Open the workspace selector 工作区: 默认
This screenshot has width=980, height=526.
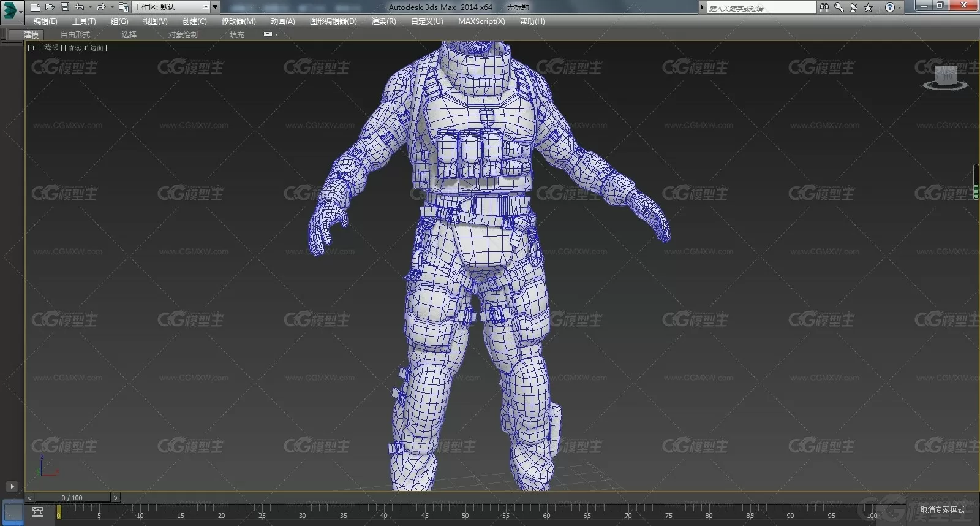(x=171, y=7)
